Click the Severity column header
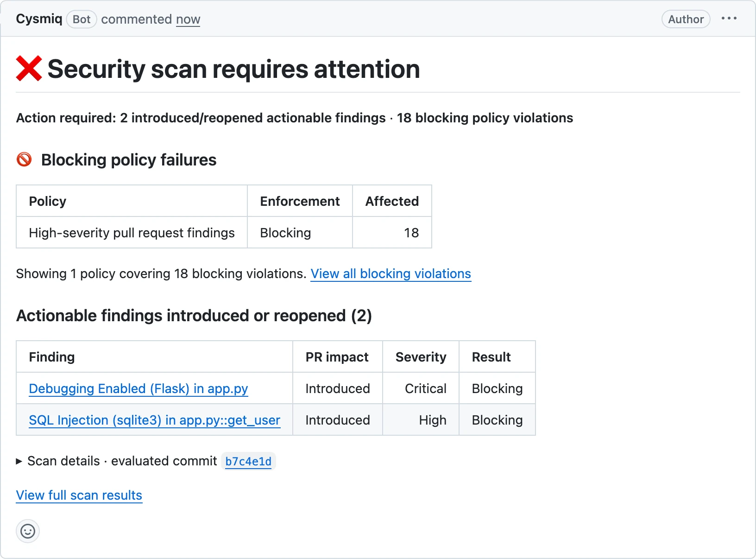Viewport: 756px width, 559px height. point(421,357)
